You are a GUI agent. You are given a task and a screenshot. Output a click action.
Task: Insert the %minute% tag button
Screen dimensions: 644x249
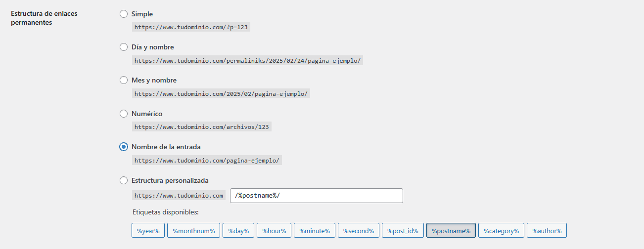pos(315,231)
